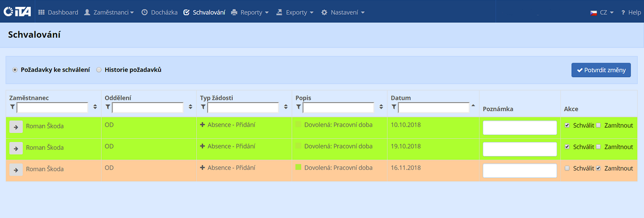Check Zamítnout for the 10.10.2018 request

[x=598, y=126]
